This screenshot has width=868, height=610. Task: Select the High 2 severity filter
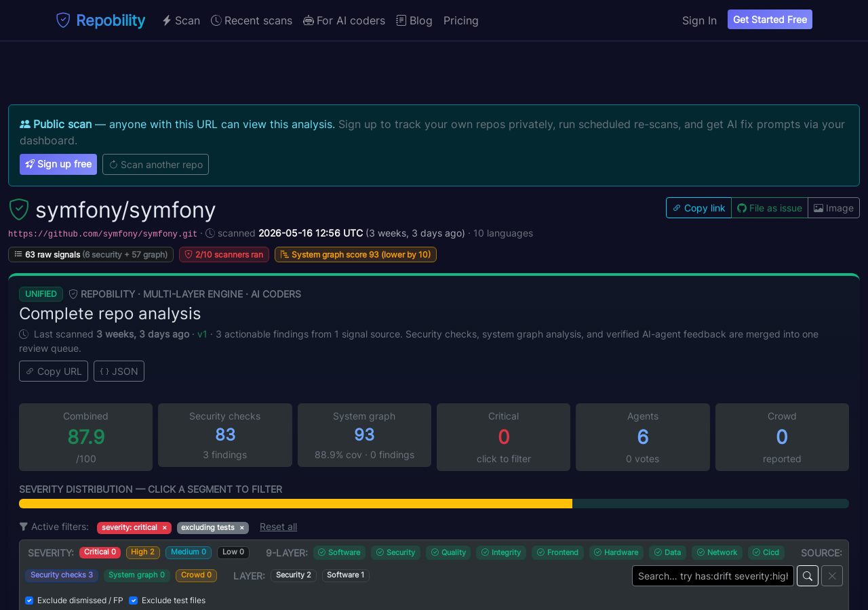pyautogui.click(x=143, y=552)
